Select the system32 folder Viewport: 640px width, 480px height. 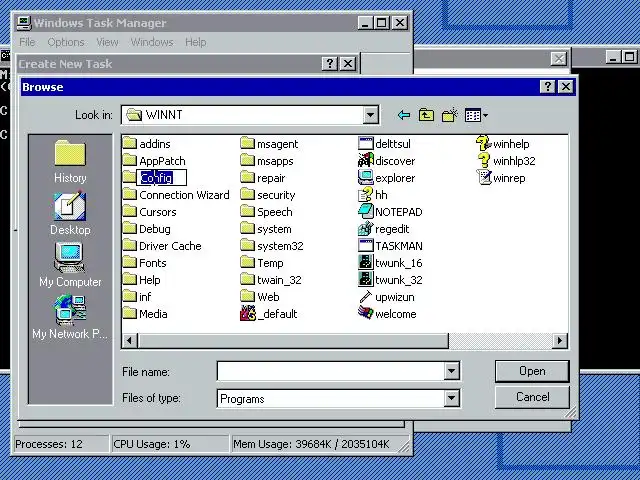tap(272, 246)
